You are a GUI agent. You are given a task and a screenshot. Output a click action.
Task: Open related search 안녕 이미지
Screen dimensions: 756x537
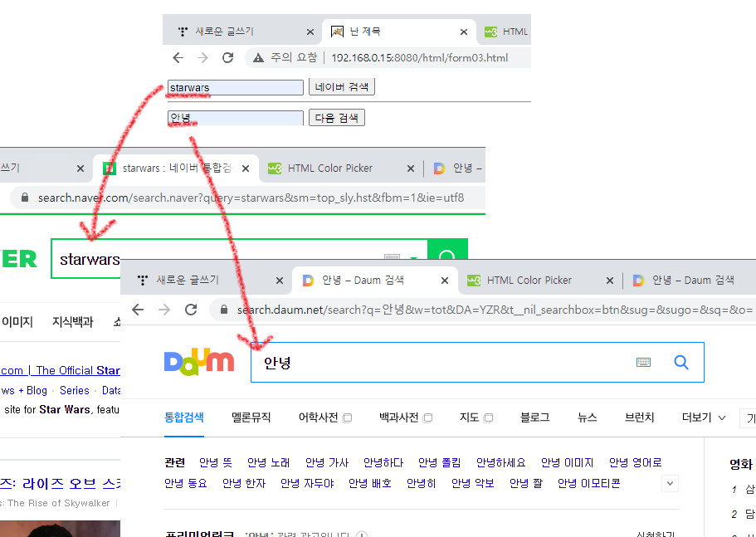coord(567,463)
